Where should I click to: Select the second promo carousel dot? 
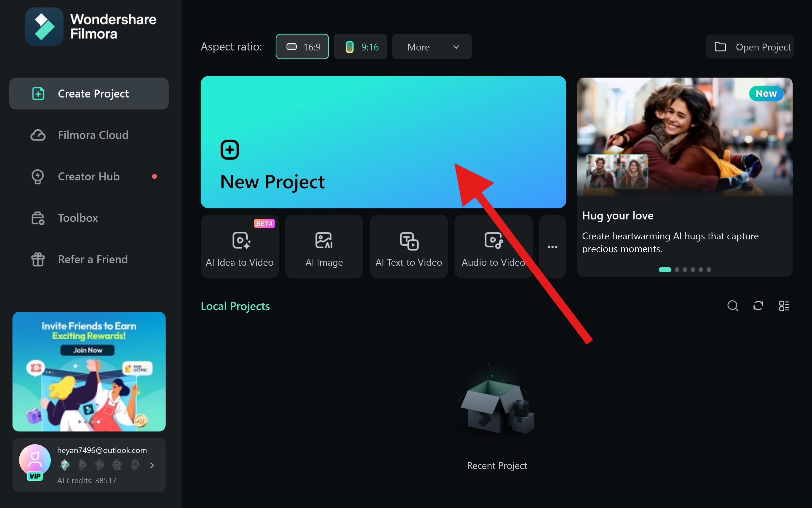[677, 269]
